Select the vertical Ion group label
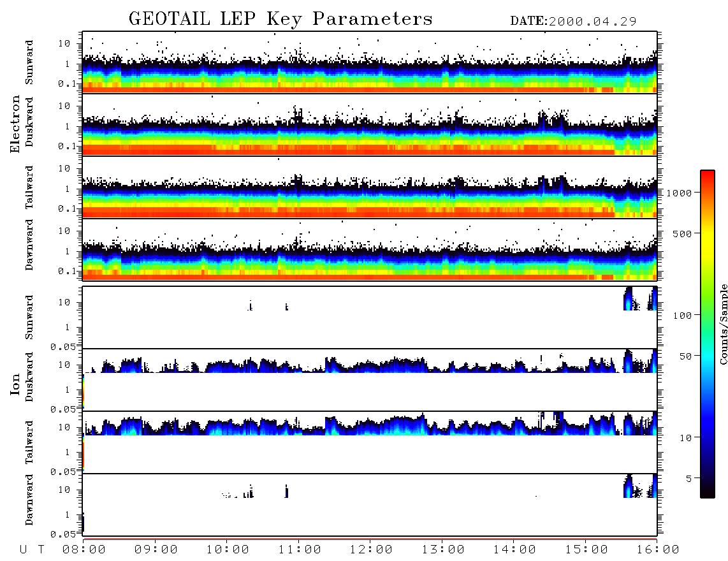 [15, 384]
